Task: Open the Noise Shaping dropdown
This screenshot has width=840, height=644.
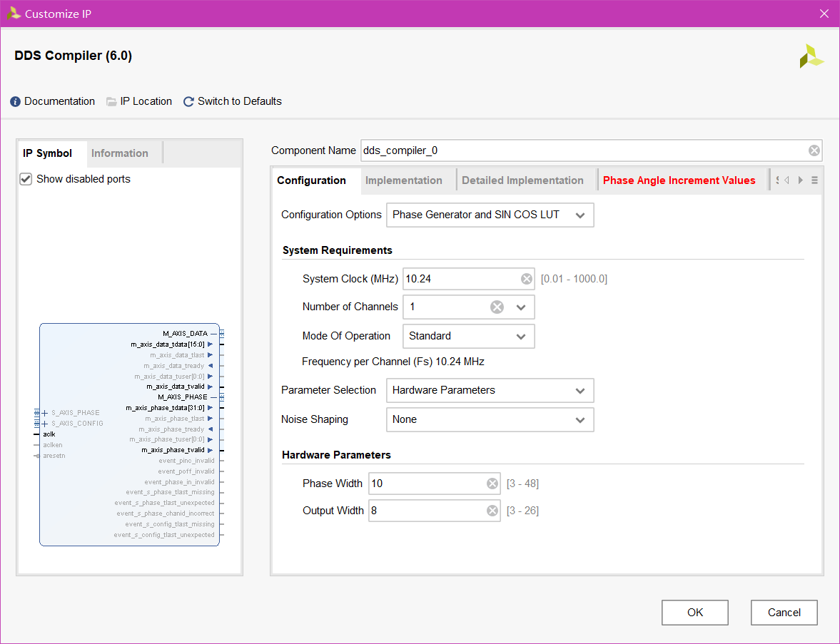Action: pyautogui.click(x=490, y=420)
